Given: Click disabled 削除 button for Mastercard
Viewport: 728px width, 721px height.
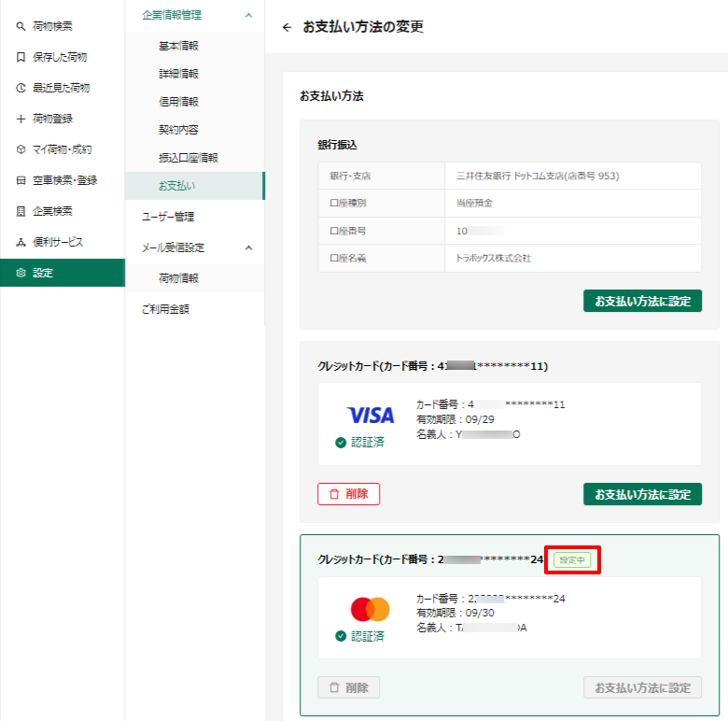Looking at the screenshot, I should 349,687.
